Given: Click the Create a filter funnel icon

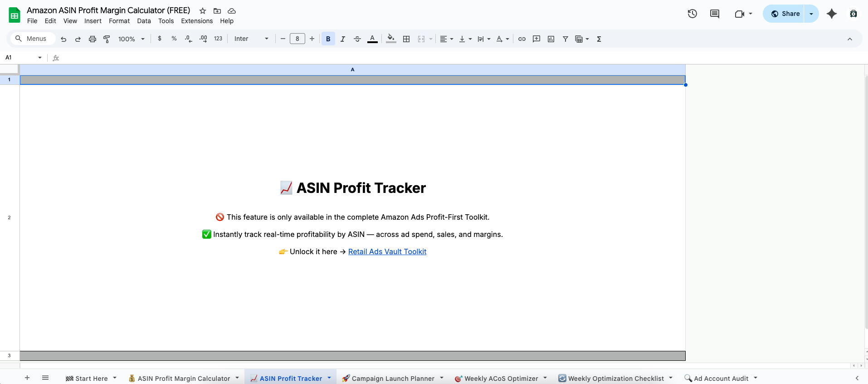Looking at the screenshot, I should [x=566, y=39].
